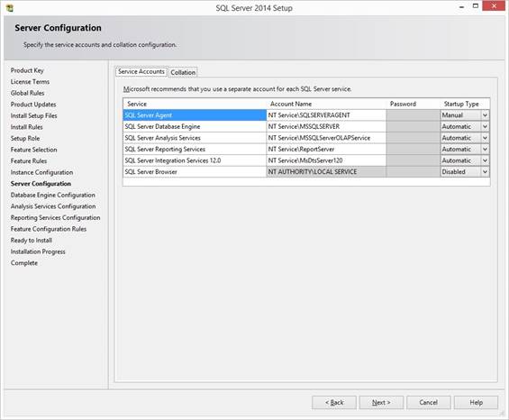Edit account name NT Service\MSSQLSERVER

[326, 127]
